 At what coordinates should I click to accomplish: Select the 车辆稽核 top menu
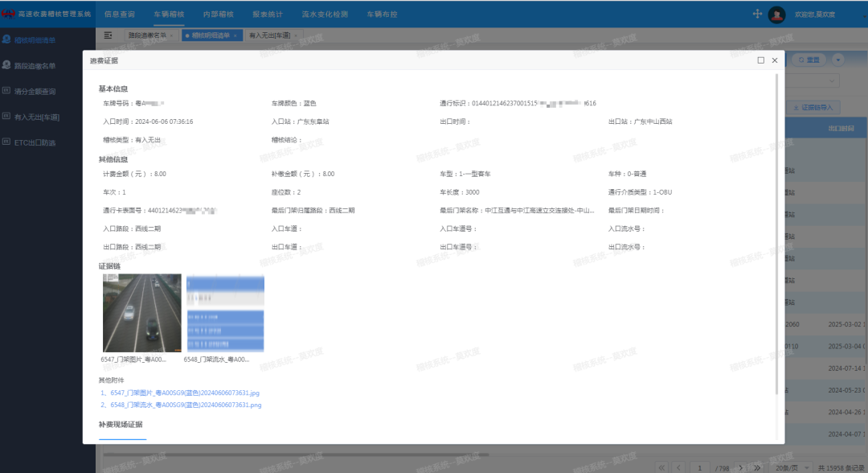169,14
